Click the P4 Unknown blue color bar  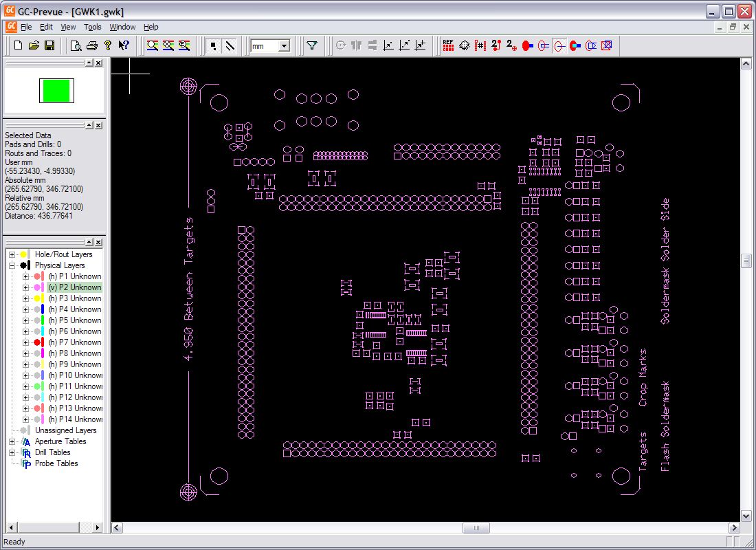[x=43, y=309]
